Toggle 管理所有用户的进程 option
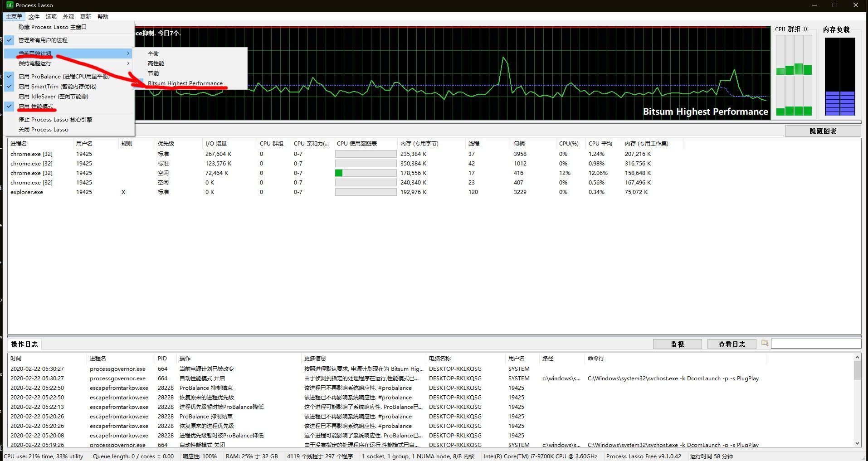868x461 pixels. pyautogui.click(x=43, y=40)
